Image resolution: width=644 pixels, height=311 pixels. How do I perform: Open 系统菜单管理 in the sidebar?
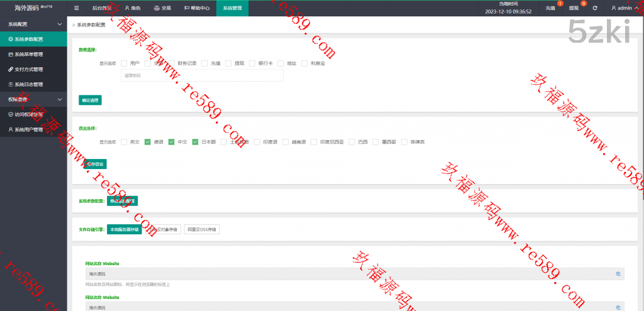[28, 54]
